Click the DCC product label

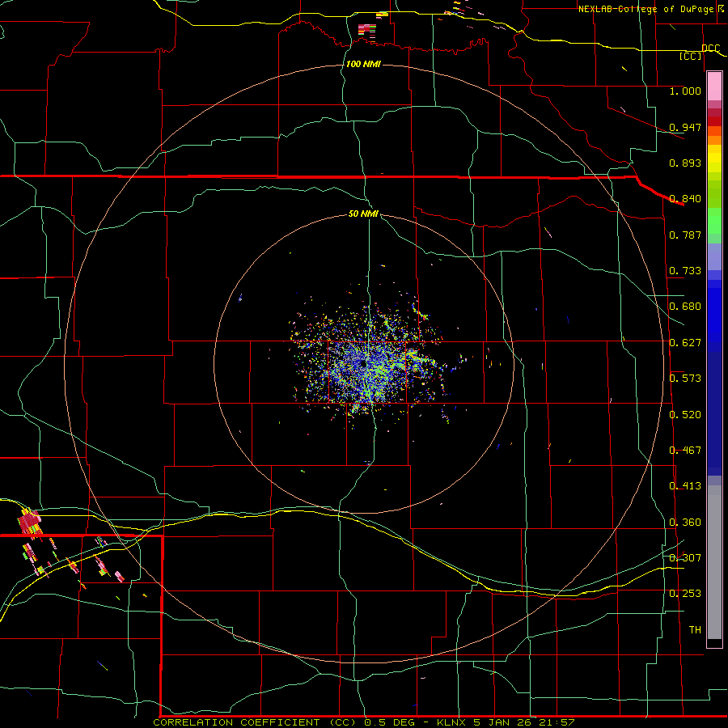coord(711,48)
